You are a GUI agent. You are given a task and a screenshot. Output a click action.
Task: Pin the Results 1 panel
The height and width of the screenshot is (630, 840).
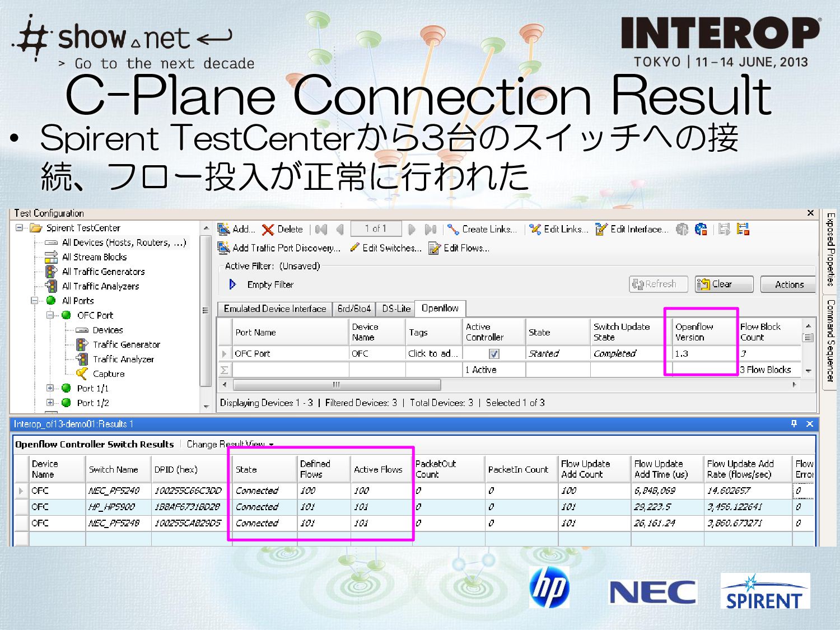click(x=794, y=424)
